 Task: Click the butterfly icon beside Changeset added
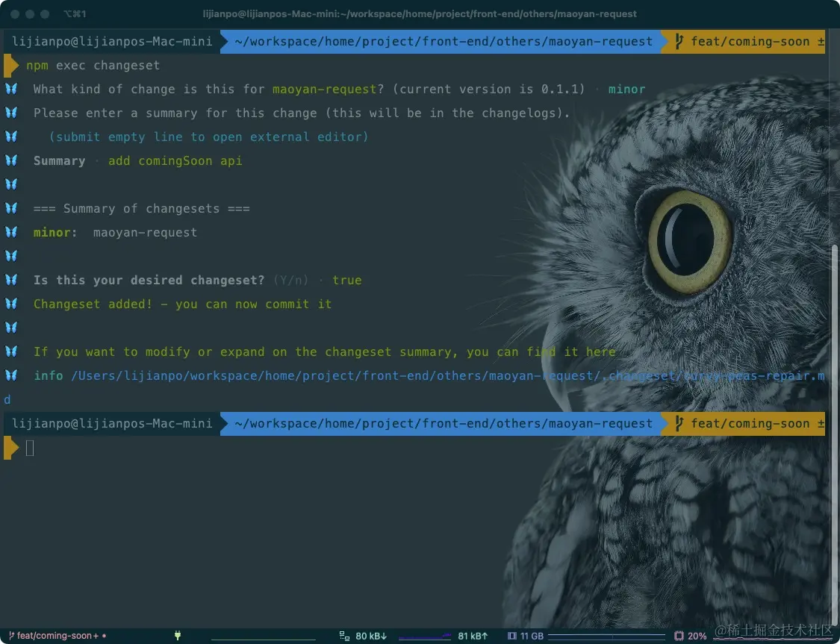(11, 304)
